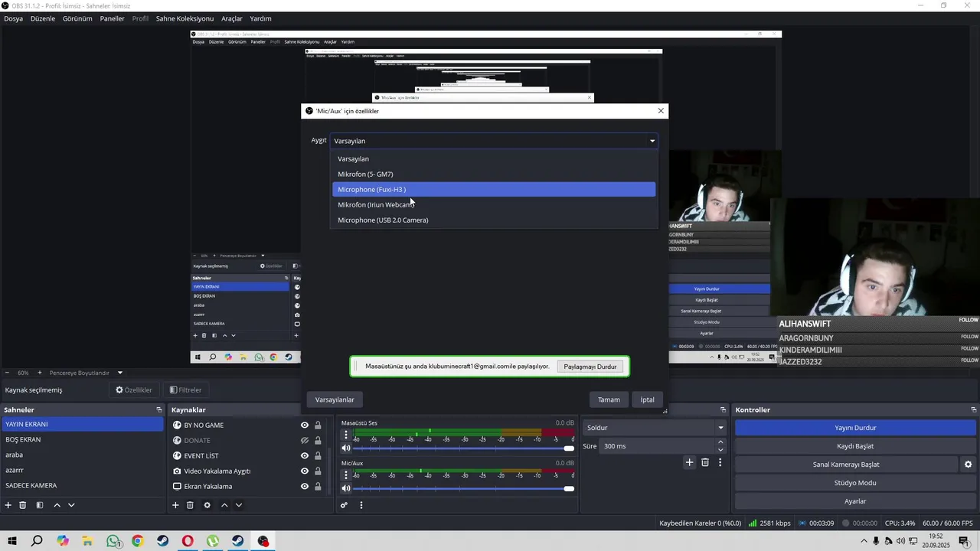Open the Soldur transition dropdown

coord(654,428)
